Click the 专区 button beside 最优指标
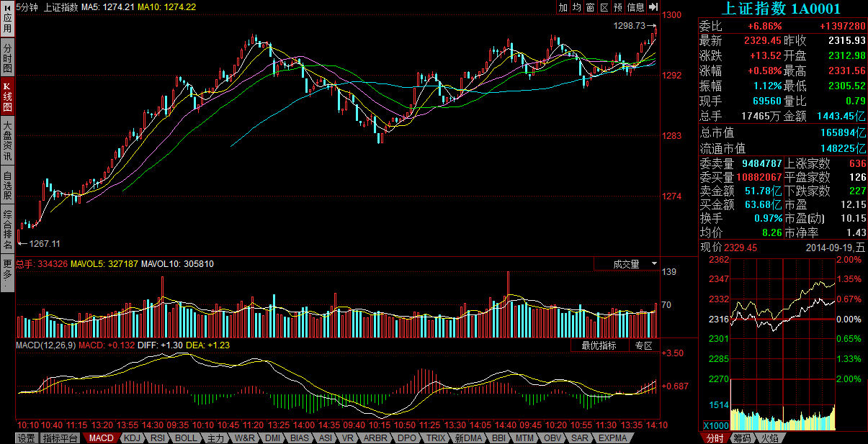 643,345
